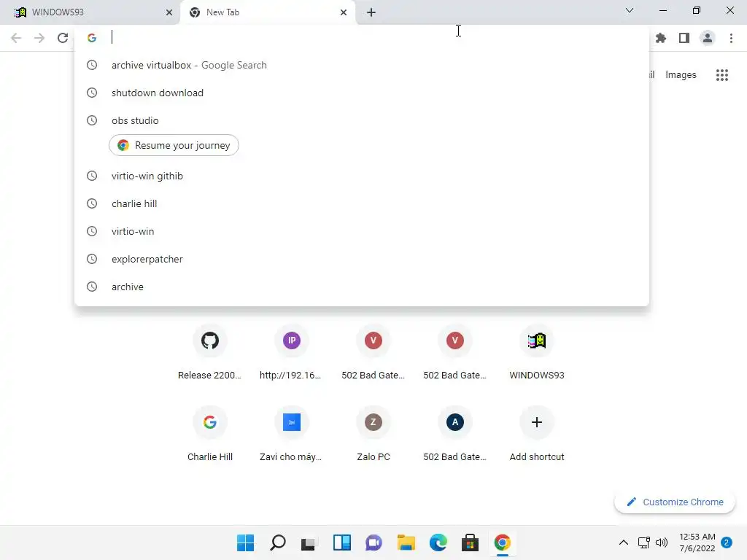The height and width of the screenshot is (560, 747).
Task: Close the New Tab tab
Action: 344,12
